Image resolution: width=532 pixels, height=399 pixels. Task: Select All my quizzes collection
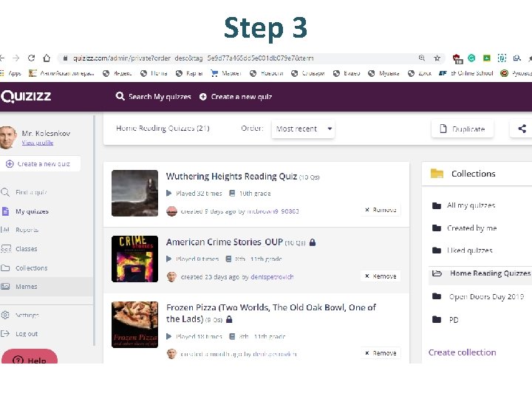point(464,205)
